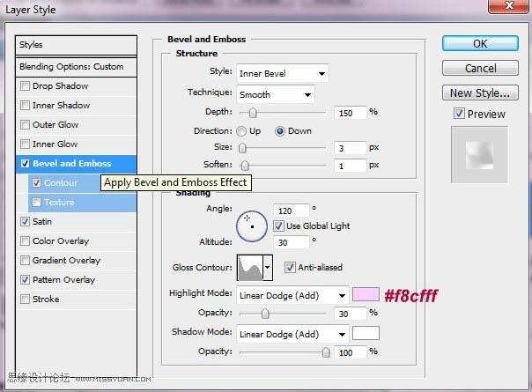Click the Cancel button
532x392 pixels.
[480, 68]
